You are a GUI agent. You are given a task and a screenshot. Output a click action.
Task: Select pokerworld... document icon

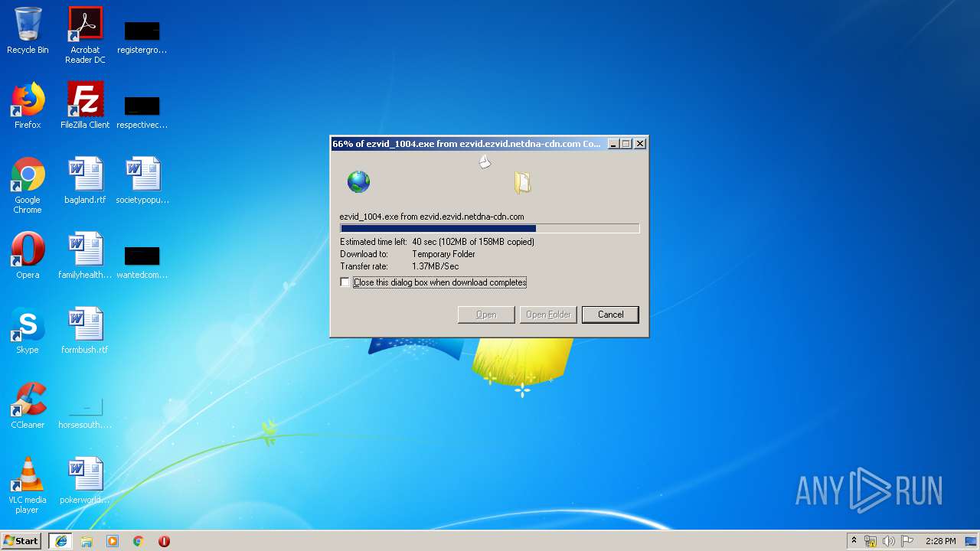(85, 481)
